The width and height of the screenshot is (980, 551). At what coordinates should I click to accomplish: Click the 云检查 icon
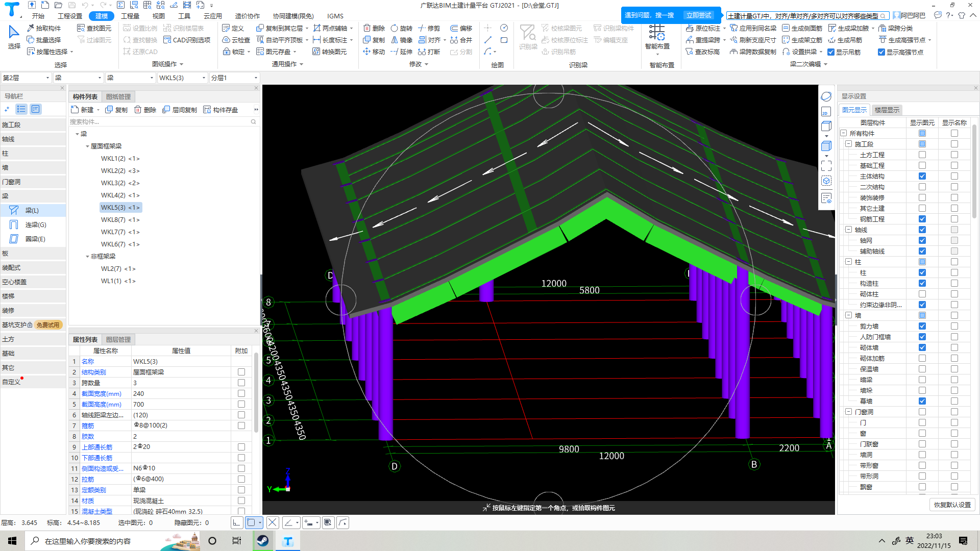point(226,40)
